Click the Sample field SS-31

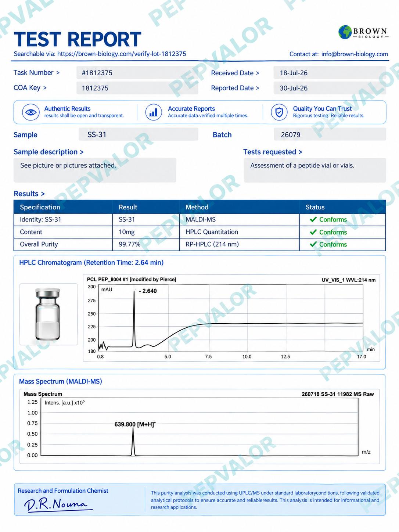click(x=138, y=134)
